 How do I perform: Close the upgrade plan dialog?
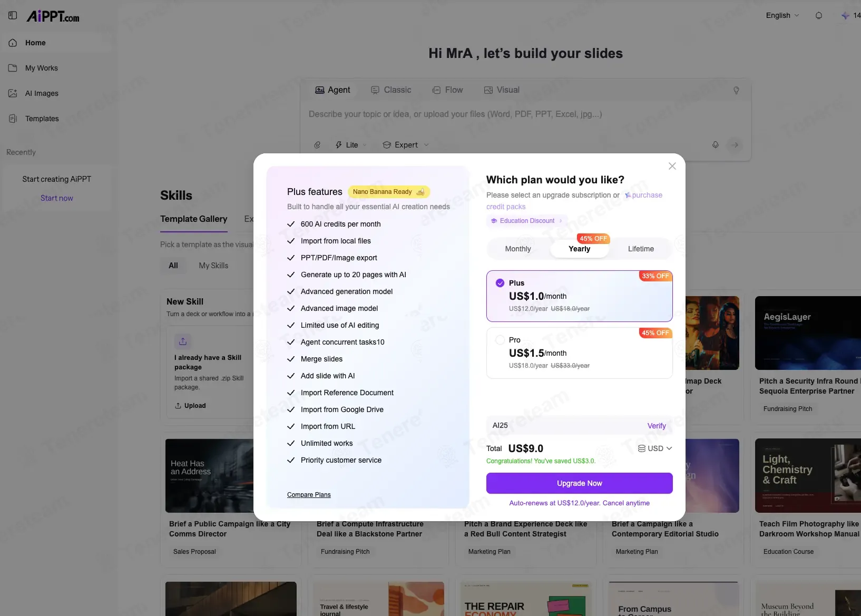[672, 166]
